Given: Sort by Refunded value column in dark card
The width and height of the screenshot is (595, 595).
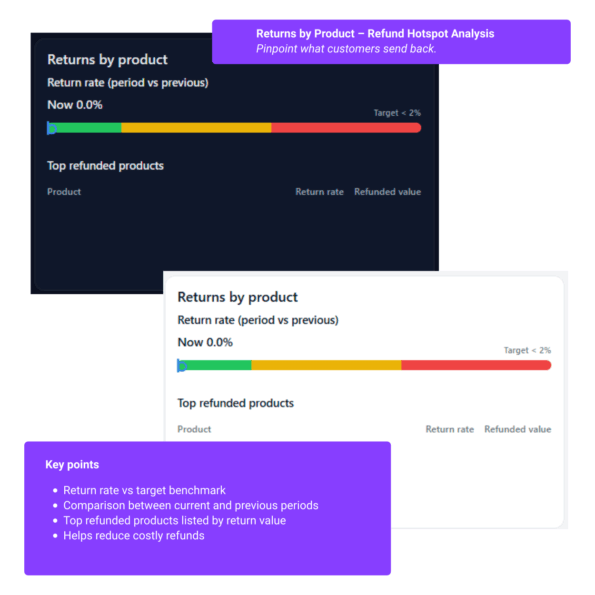Looking at the screenshot, I should pos(387,192).
